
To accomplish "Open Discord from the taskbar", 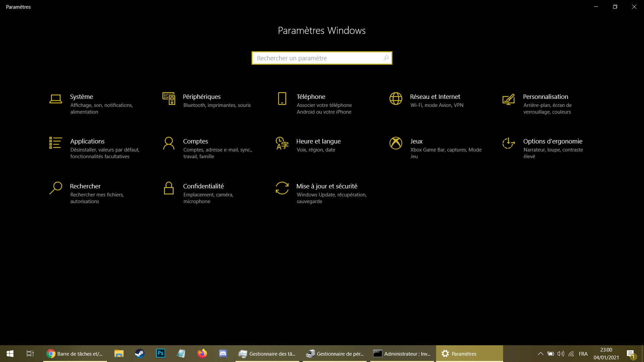I will 223,354.
